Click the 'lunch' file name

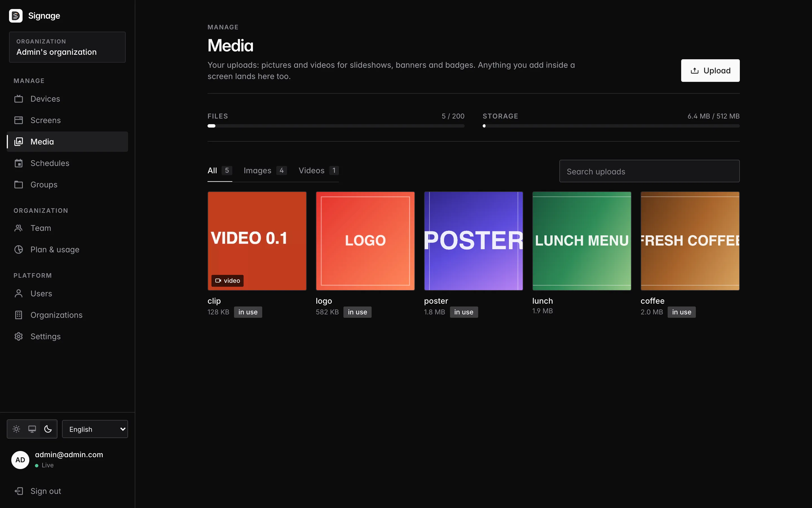click(542, 301)
